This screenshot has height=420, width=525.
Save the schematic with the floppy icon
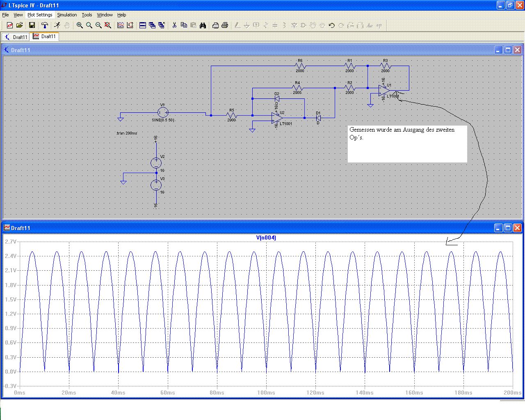click(x=32, y=25)
